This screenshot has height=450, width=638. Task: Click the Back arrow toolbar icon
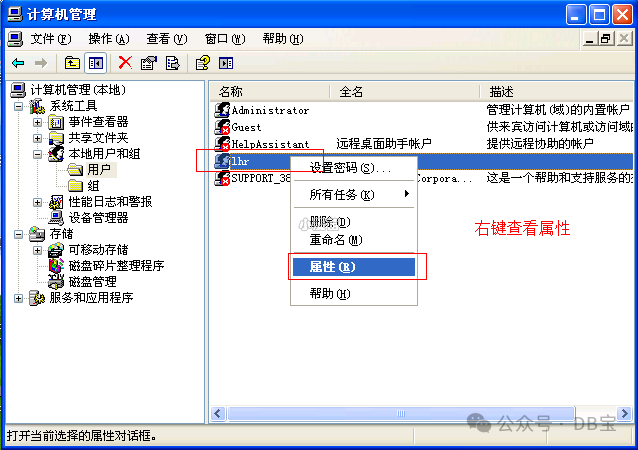[18, 63]
